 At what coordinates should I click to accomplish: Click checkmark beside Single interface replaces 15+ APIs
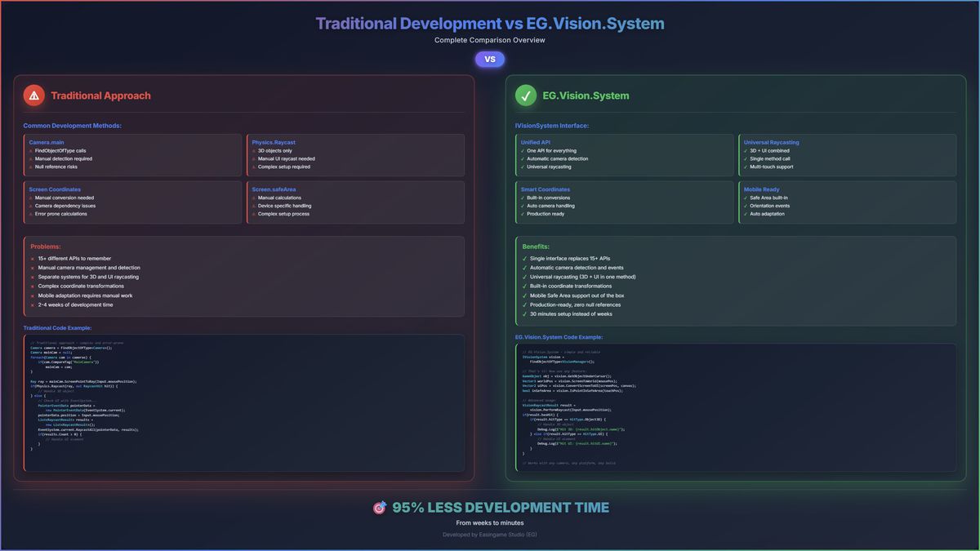525,259
